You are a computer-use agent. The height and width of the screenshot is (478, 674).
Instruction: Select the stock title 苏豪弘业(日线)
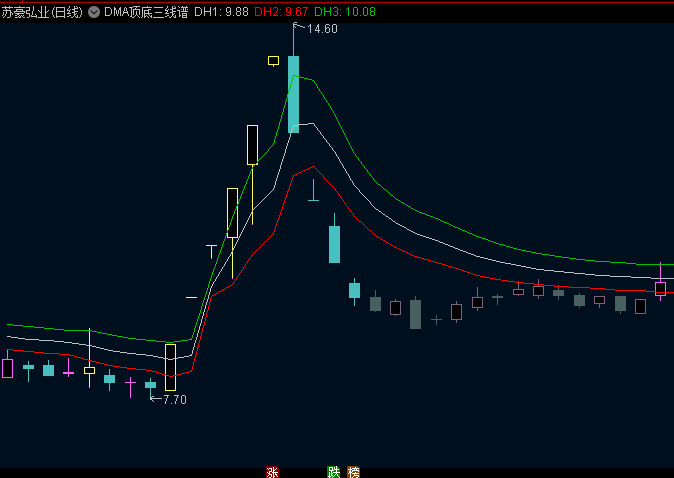[x=42, y=12]
